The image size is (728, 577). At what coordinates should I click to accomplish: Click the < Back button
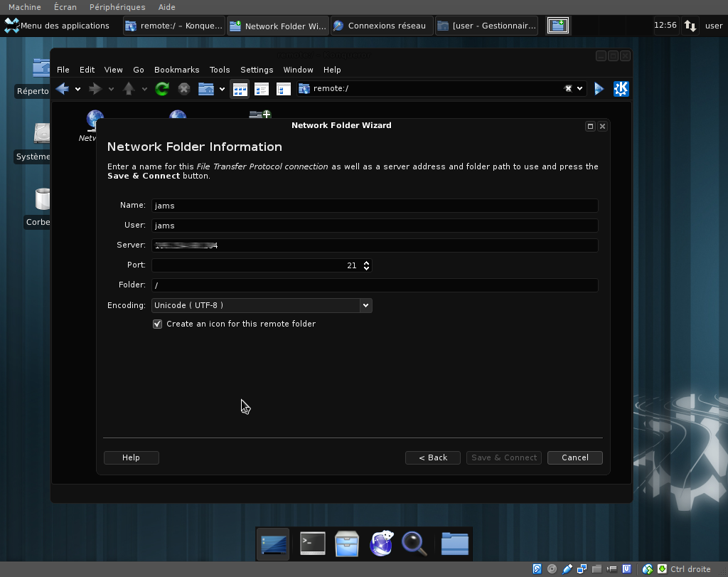click(433, 457)
